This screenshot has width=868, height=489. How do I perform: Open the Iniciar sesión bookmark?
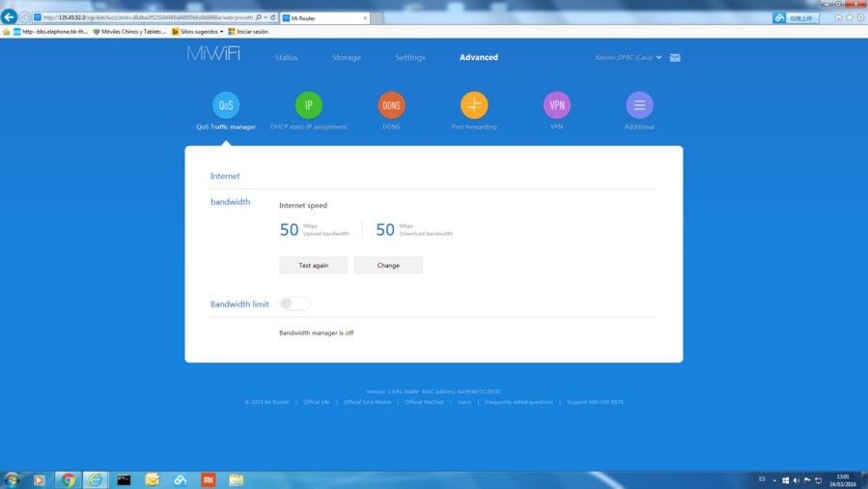(x=248, y=32)
